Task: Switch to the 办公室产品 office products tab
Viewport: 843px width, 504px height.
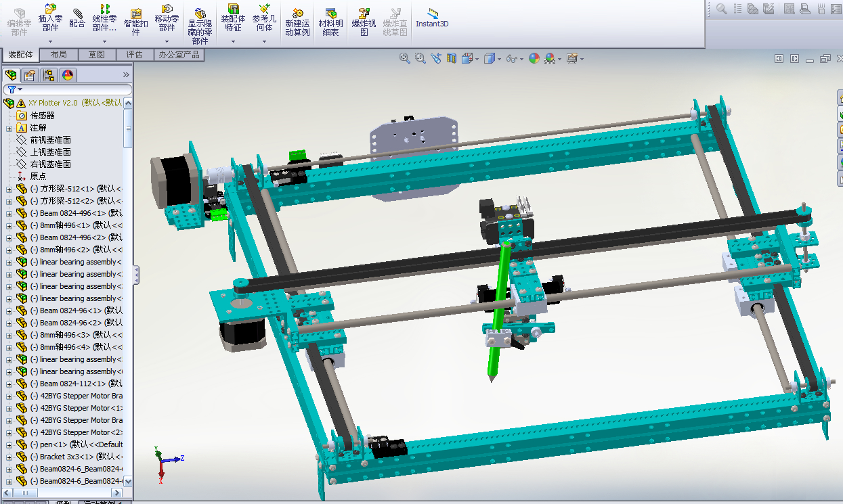Action: click(x=179, y=55)
